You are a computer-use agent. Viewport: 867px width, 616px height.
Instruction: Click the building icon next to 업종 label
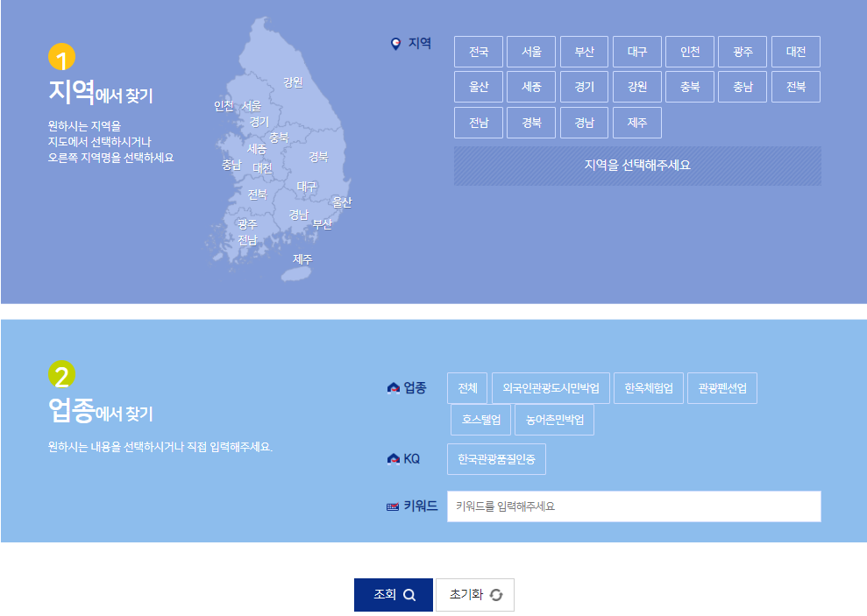pyautogui.click(x=394, y=386)
